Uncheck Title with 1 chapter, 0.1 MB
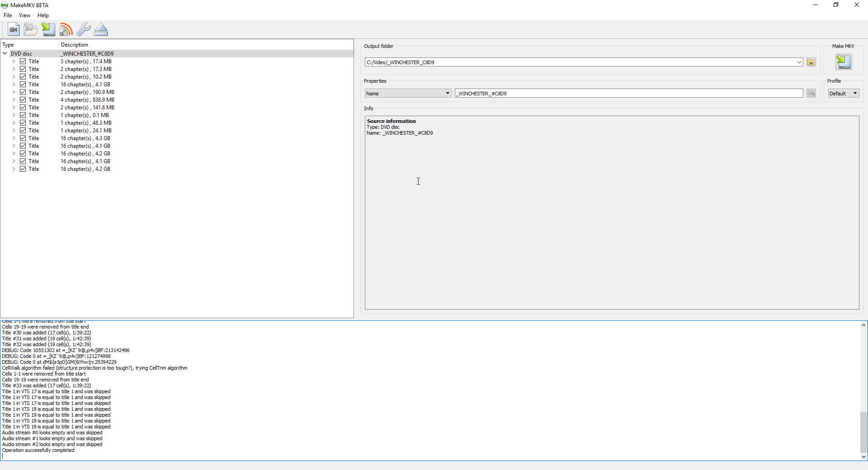Image resolution: width=868 pixels, height=470 pixels. 23,115
